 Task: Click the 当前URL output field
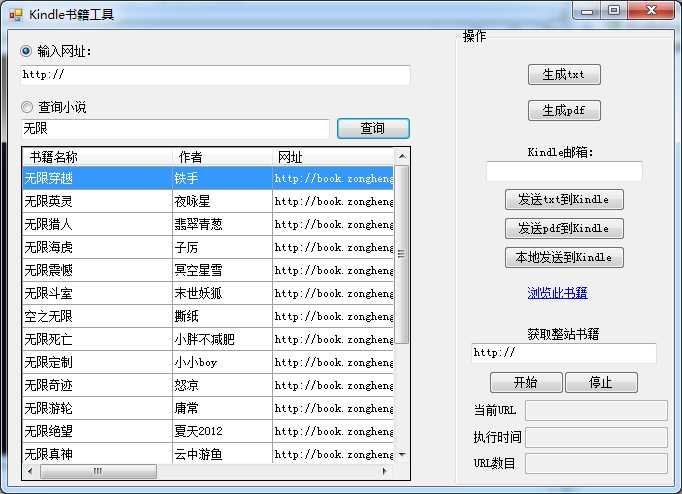[x=596, y=411]
